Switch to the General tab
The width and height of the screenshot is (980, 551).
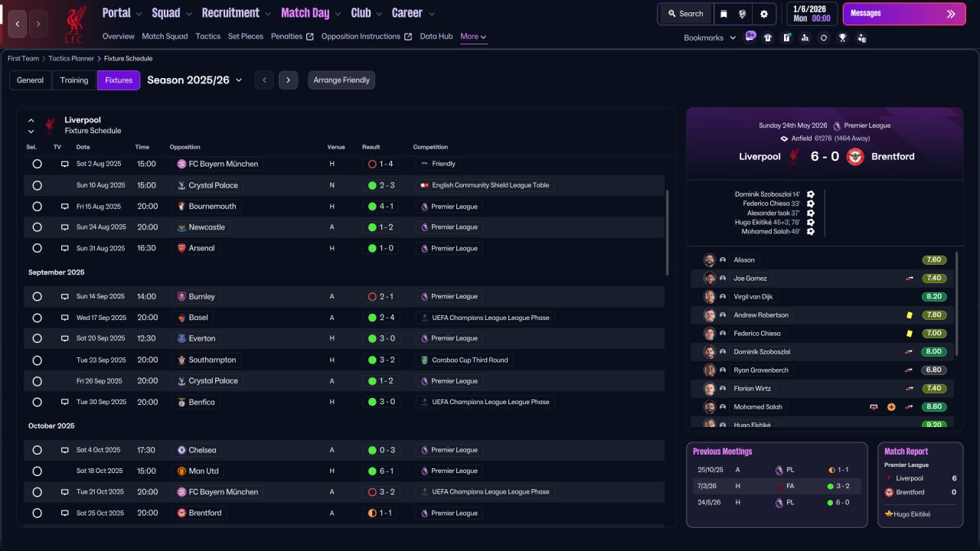point(31,80)
